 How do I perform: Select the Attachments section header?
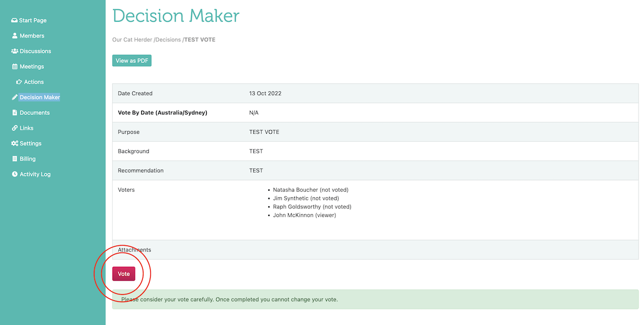point(134,249)
